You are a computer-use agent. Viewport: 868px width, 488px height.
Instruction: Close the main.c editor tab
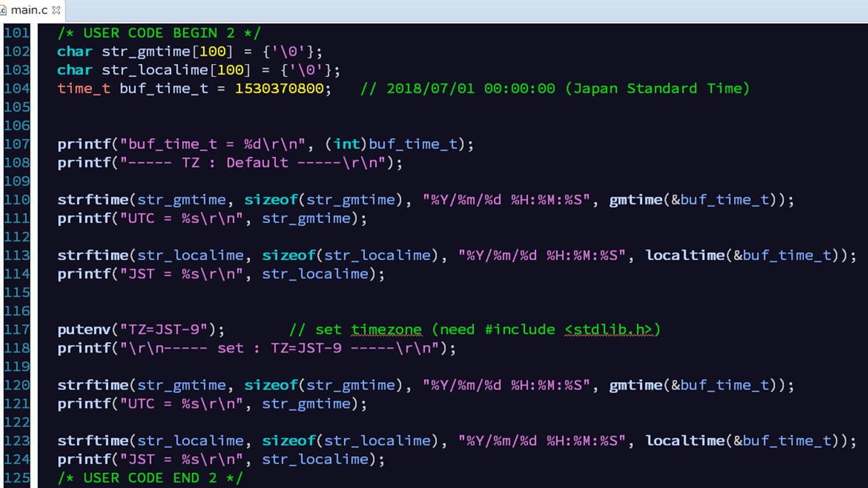(56, 10)
